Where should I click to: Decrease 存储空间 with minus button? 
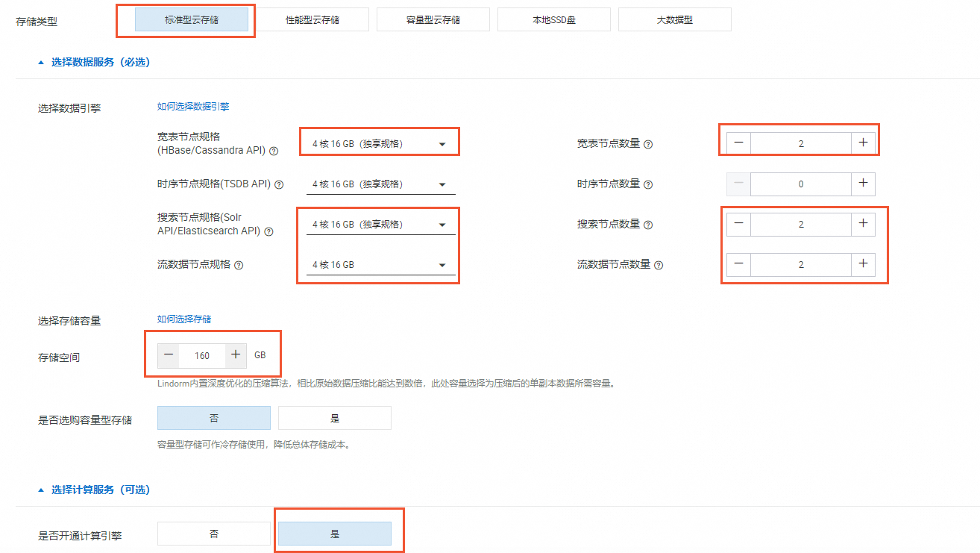pos(169,355)
